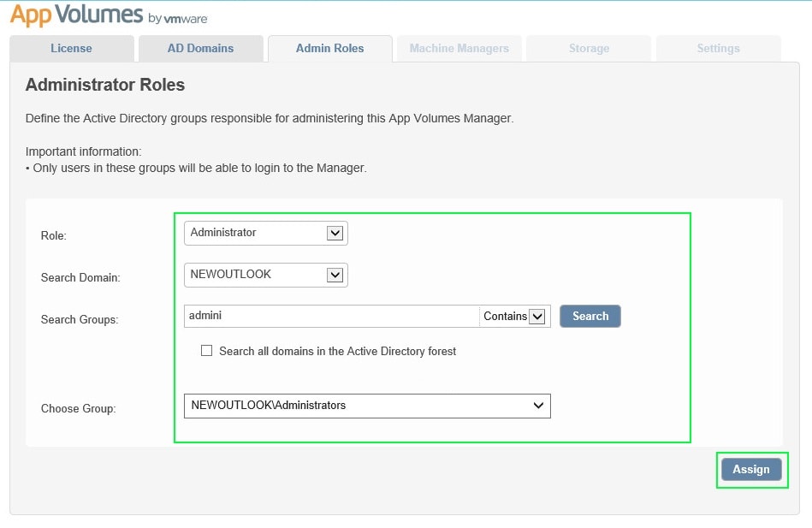Viewport: 812px width, 528px height.
Task: Expand the Contains match-type dropdown
Action: point(514,317)
